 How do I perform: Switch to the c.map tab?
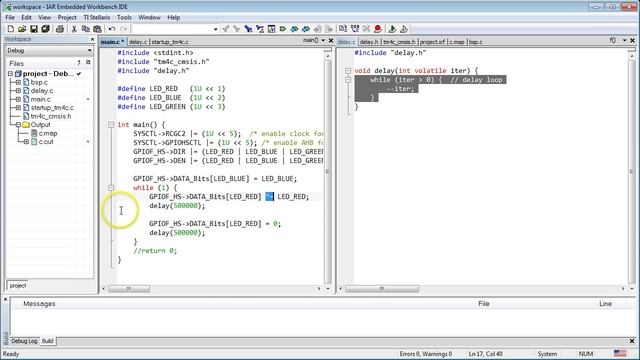point(457,42)
